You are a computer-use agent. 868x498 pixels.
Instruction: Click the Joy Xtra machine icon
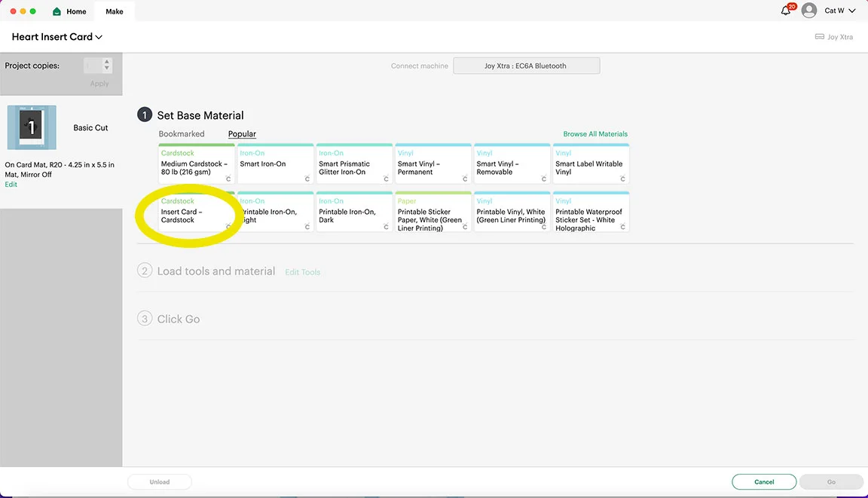[x=819, y=37]
